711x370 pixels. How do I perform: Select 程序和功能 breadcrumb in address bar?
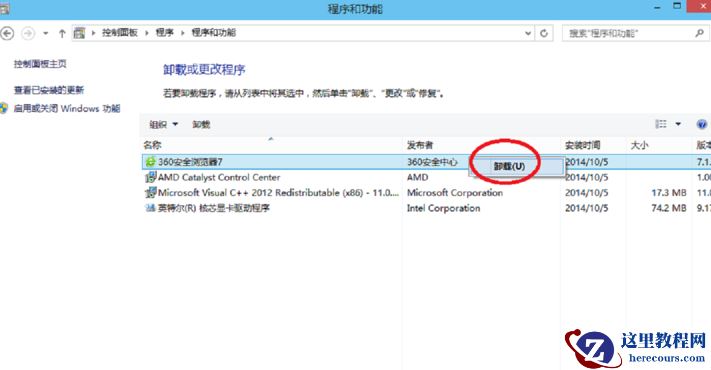(214, 33)
